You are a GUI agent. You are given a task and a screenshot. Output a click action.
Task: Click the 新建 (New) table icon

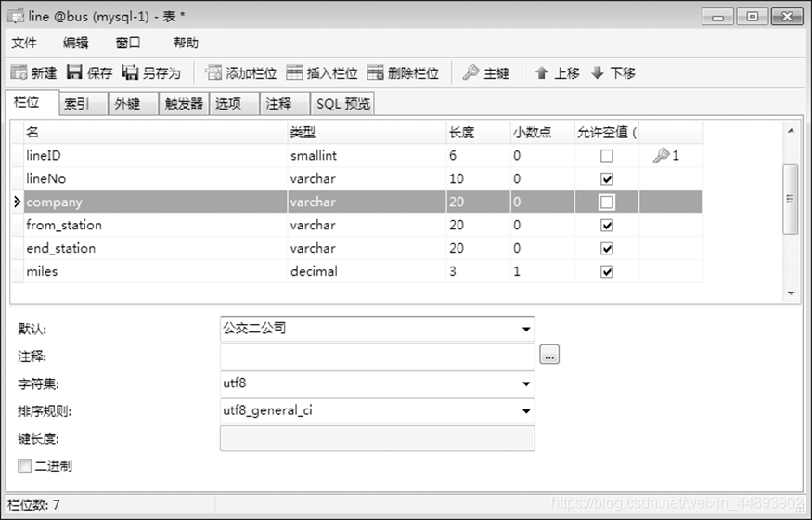pyautogui.click(x=19, y=73)
